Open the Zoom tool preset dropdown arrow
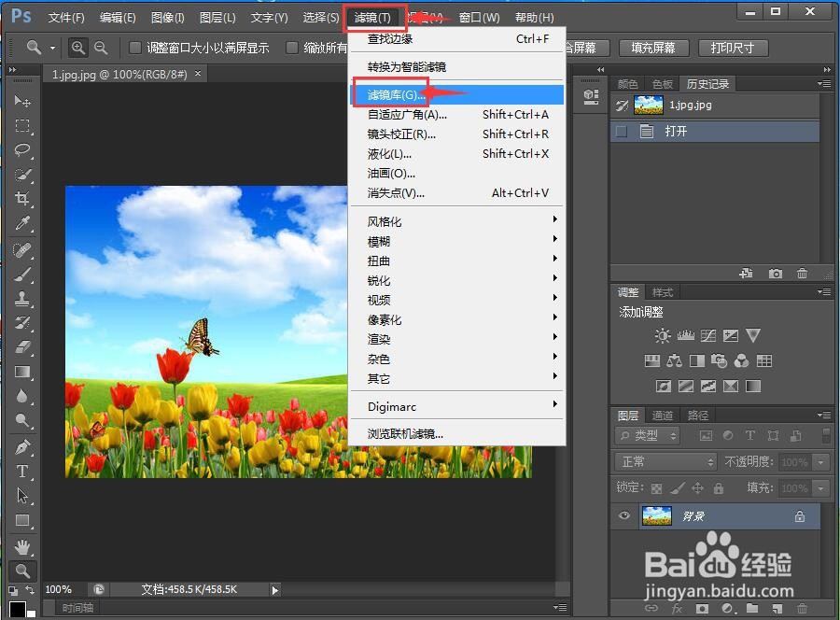The width and height of the screenshot is (840, 620). tap(52, 48)
